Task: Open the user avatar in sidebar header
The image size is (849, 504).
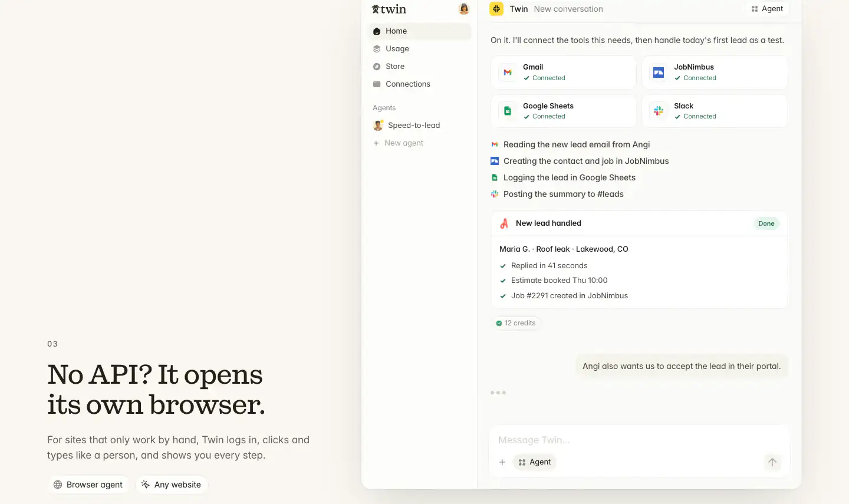Action: click(464, 9)
